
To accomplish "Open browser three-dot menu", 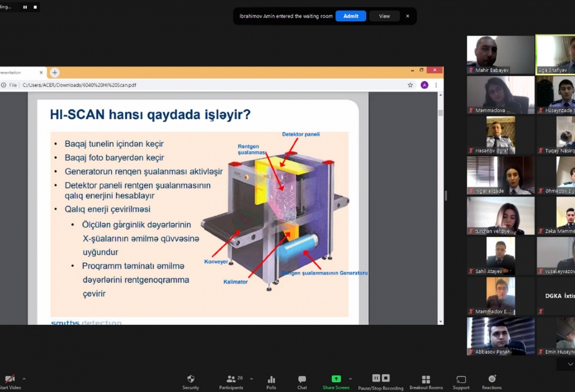I will 436,85.
